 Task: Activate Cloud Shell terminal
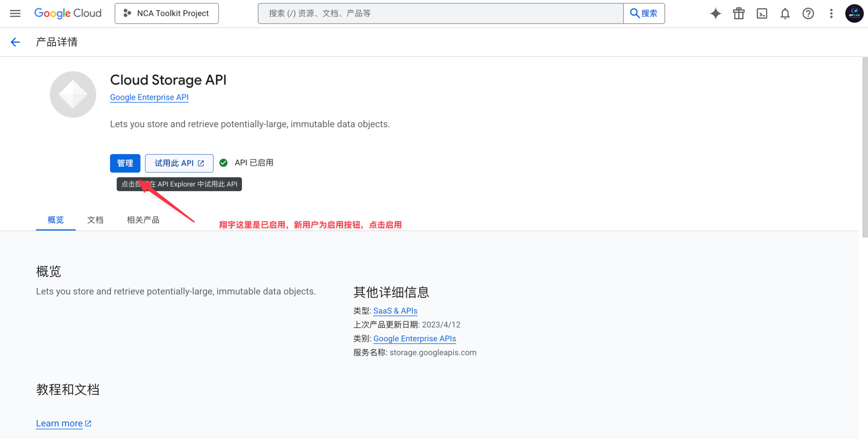[x=762, y=13]
